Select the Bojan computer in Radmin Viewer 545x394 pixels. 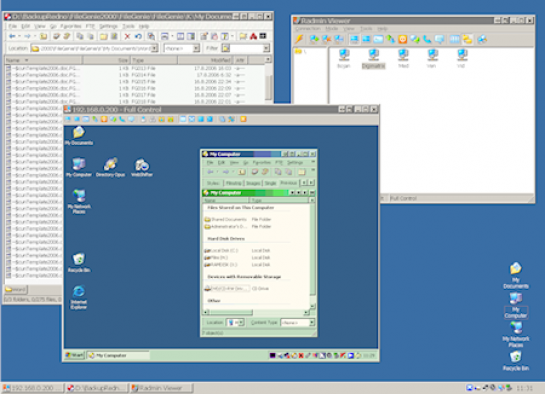[x=344, y=58]
